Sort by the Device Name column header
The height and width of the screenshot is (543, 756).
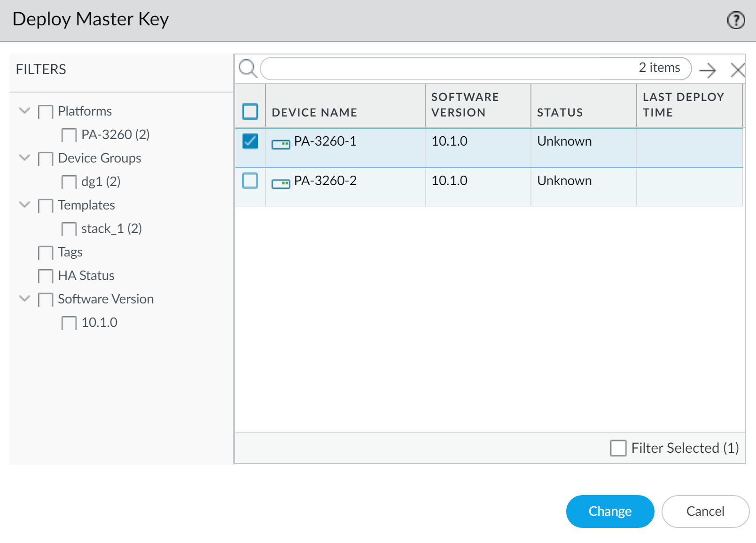click(314, 113)
